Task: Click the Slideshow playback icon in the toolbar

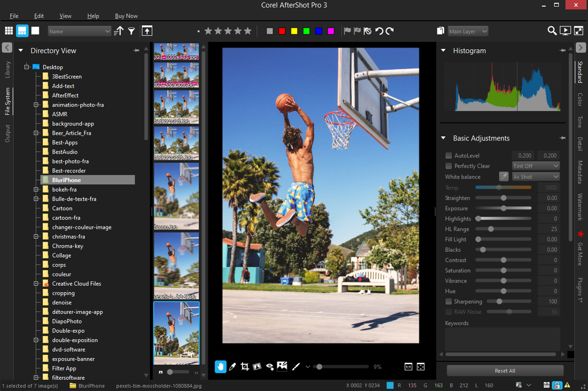Action: tap(565, 31)
